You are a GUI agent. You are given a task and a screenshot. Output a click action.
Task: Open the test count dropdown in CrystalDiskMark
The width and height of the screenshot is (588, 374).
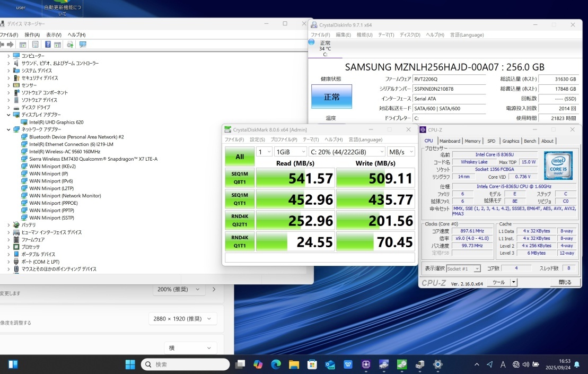(x=265, y=152)
